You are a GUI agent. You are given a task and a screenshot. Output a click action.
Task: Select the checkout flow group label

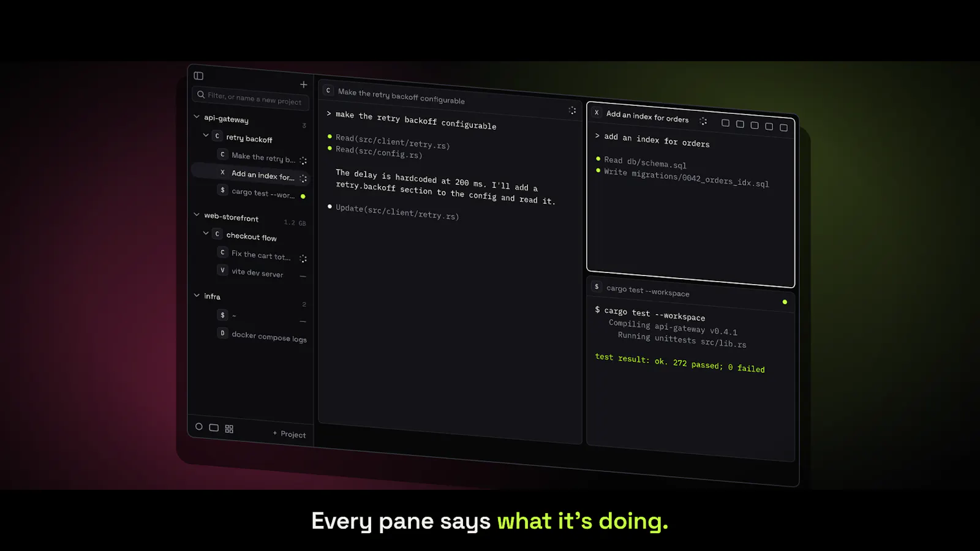(x=251, y=236)
